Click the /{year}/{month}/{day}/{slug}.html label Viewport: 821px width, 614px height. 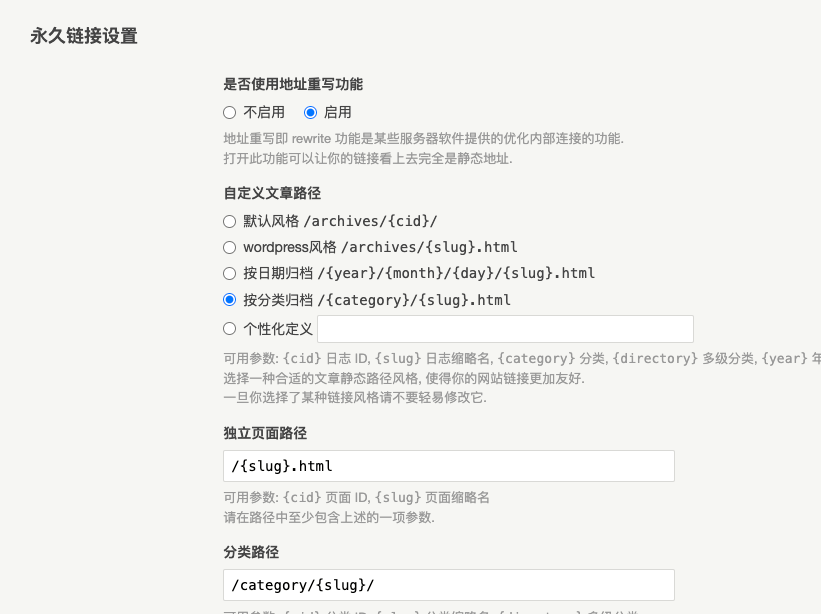(x=456, y=273)
